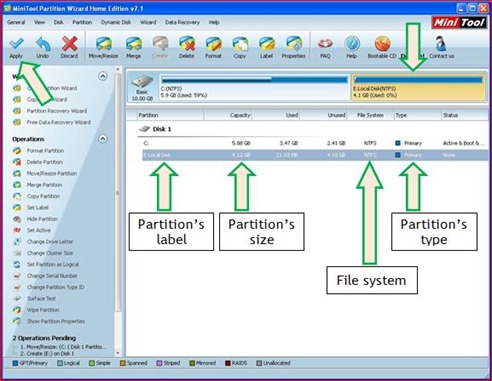Select E:Local Disk block in disk map
The image size is (492, 381).
click(418, 87)
